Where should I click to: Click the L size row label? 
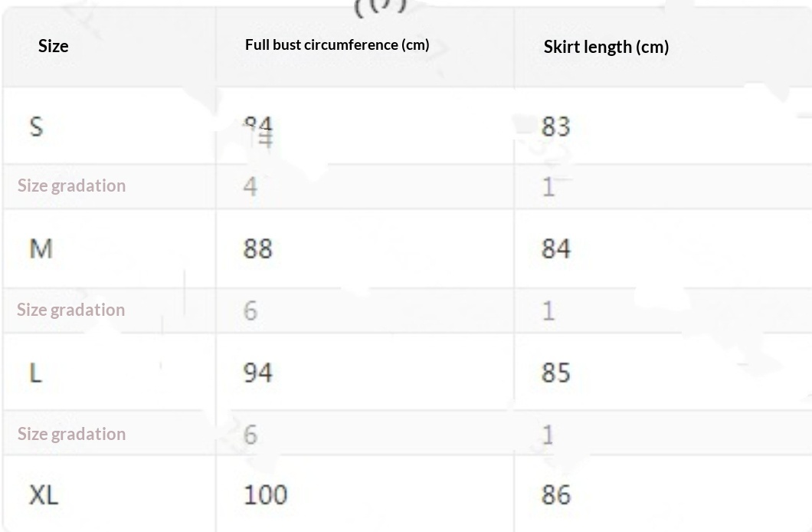tap(35, 373)
